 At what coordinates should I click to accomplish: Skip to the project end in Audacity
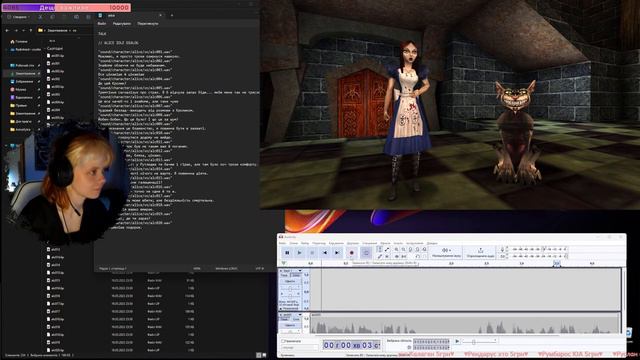coord(337,253)
